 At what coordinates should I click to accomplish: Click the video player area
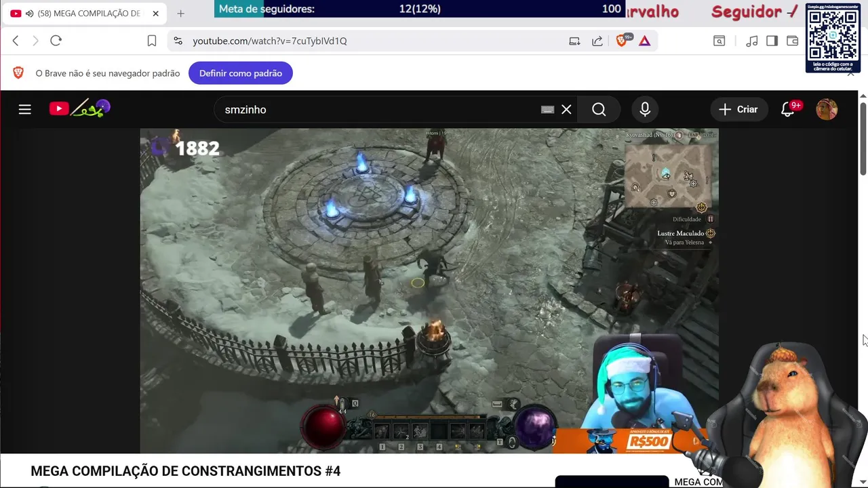(x=429, y=291)
